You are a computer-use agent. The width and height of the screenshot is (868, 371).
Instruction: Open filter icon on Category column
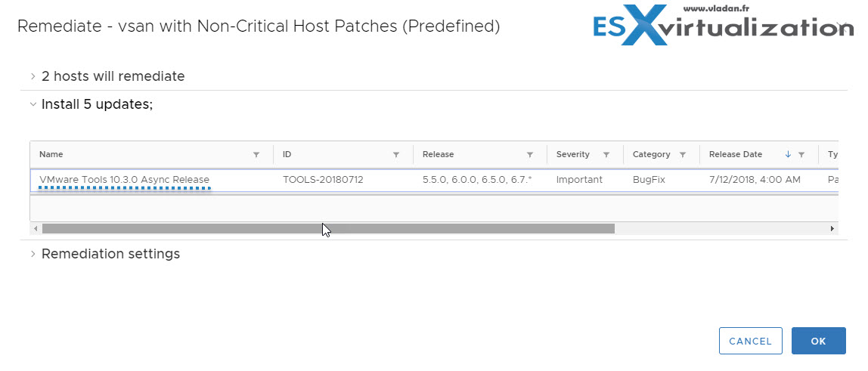[x=683, y=155]
